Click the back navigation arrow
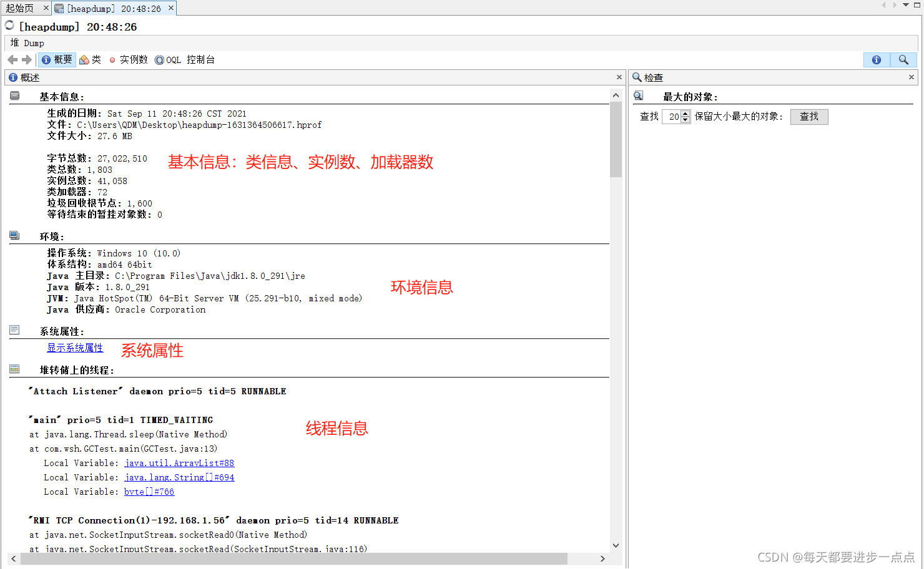 click(x=12, y=59)
